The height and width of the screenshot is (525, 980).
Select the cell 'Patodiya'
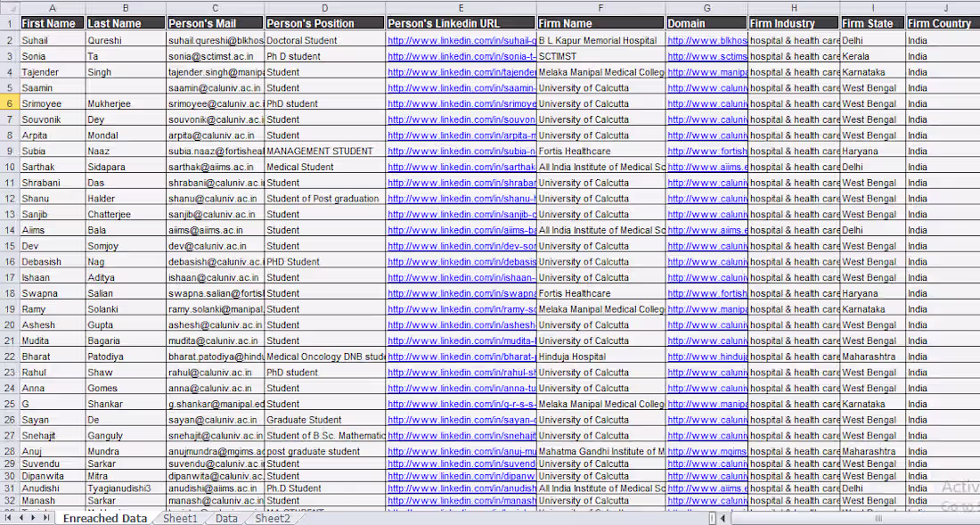tap(127, 357)
